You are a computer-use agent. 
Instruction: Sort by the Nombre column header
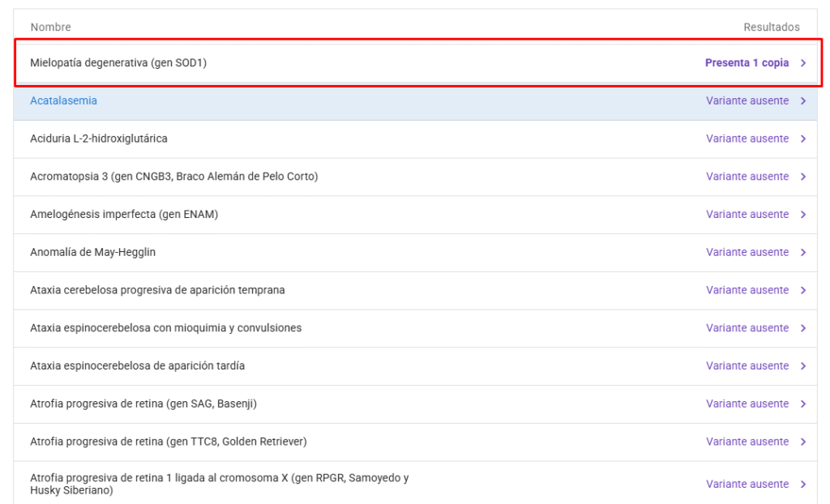[x=50, y=28]
